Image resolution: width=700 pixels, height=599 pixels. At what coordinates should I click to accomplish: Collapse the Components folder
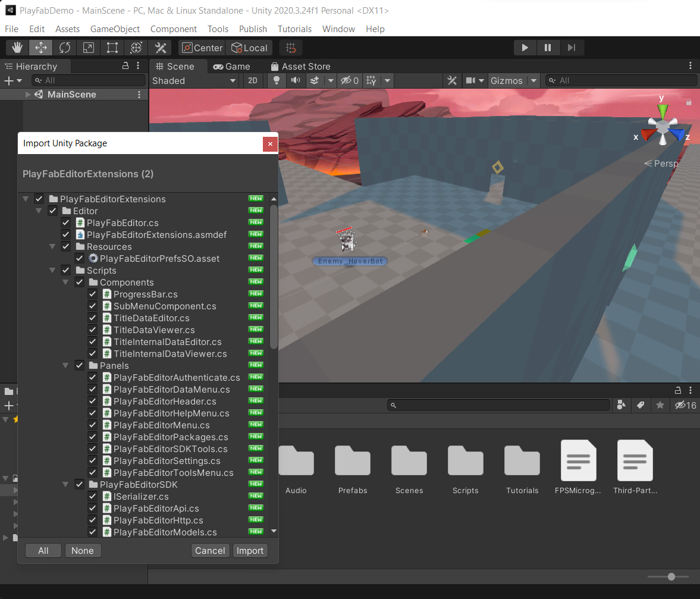pyautogui.click(x=65, y=282)
